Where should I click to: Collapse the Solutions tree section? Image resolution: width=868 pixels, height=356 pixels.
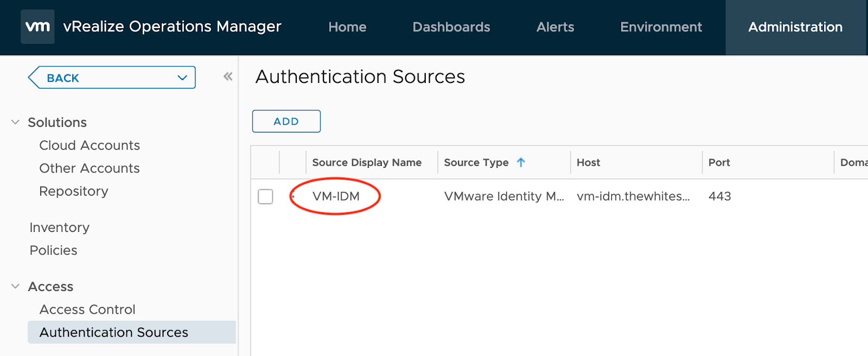pyautogui.click(x=16, y=122)
